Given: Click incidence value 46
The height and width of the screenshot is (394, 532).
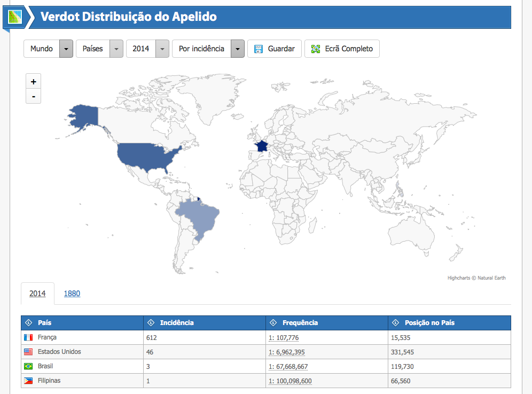Looking at the screenshot, I should 150,352.
